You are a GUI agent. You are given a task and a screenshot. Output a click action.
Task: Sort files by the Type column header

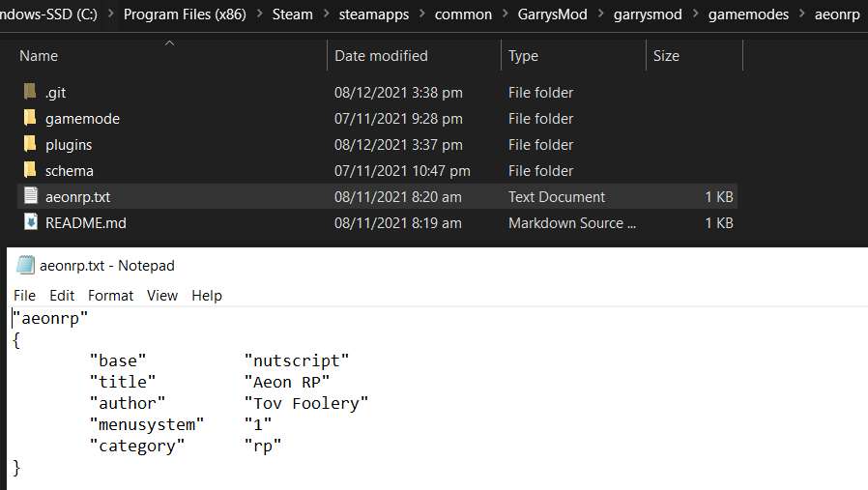pos(523,56)
